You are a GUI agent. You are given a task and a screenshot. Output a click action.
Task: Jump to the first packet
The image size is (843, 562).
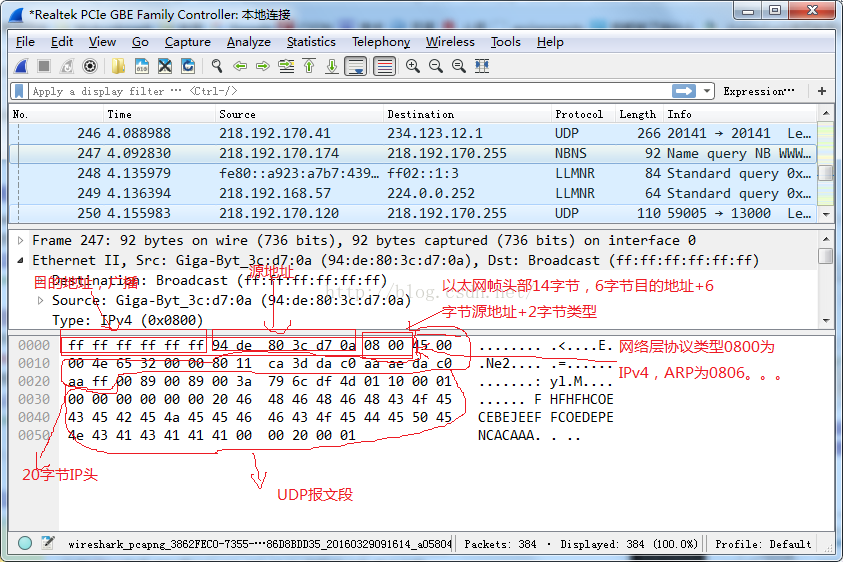[x=309, y=66]
